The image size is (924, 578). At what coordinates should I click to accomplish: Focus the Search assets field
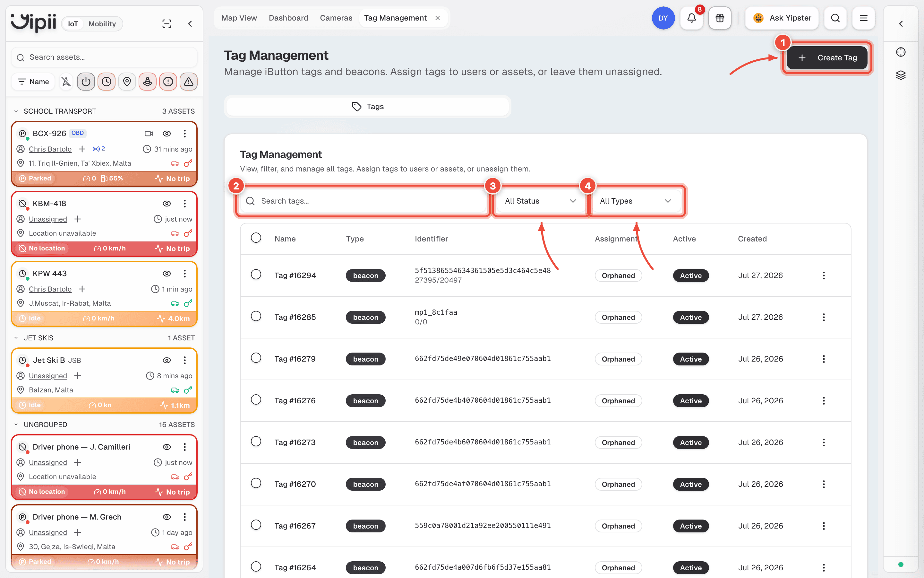click(x=104, y=57)
